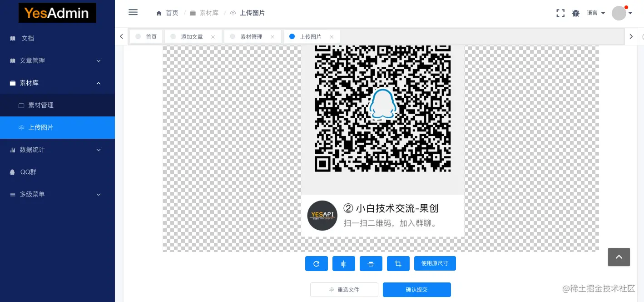Expand the 多级菜单 sidebar menu
This screenshot has height=302, width=644.
click(x=57, y=194)
